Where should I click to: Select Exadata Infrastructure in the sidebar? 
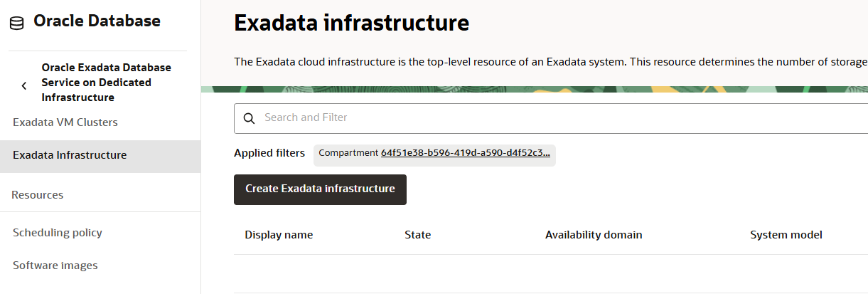(70, 155)
